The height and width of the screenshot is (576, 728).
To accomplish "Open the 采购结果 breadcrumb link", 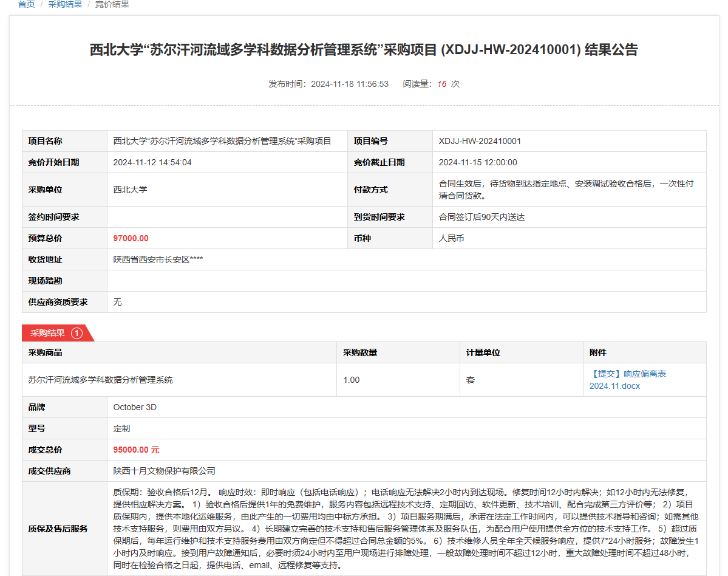I will (65, 5).
